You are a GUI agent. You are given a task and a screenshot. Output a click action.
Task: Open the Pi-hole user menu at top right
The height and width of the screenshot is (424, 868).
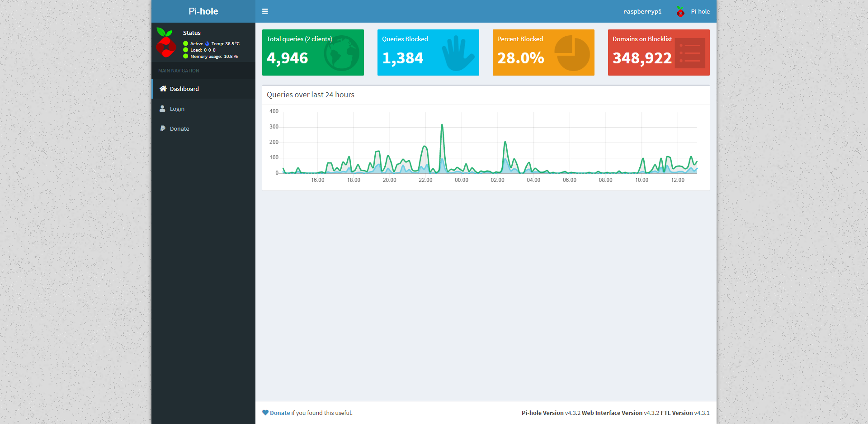693,11
